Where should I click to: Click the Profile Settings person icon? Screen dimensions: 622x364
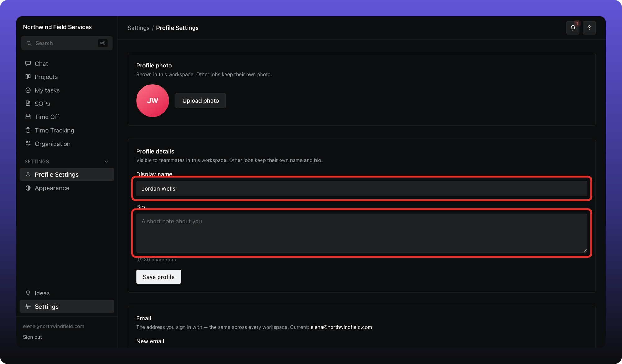28,174
